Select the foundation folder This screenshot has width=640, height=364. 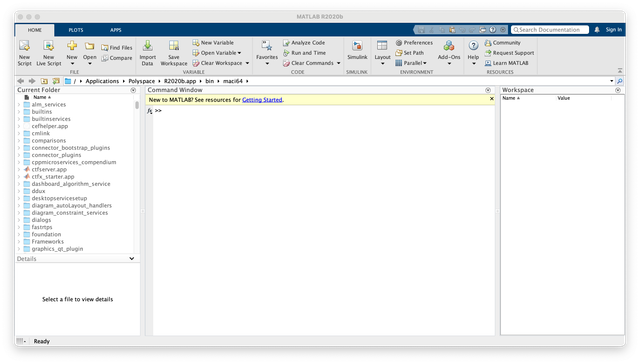click(x=46, y=235)
